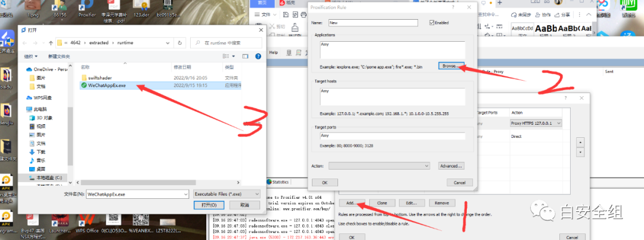Viewport: 644px width, 240px height.
Task: Click the help question mark in Proxification Rule
Action: click(453, 7)
